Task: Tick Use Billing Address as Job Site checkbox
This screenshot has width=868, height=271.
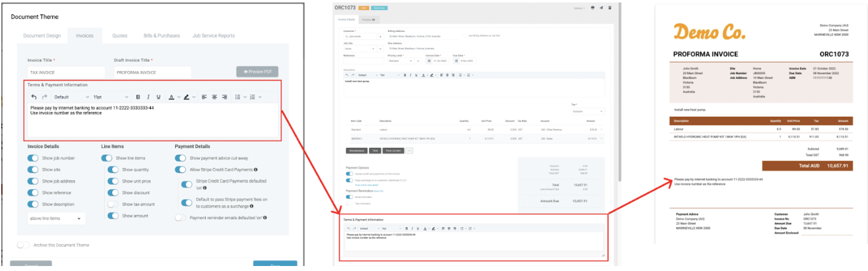Action: (466, 36)
